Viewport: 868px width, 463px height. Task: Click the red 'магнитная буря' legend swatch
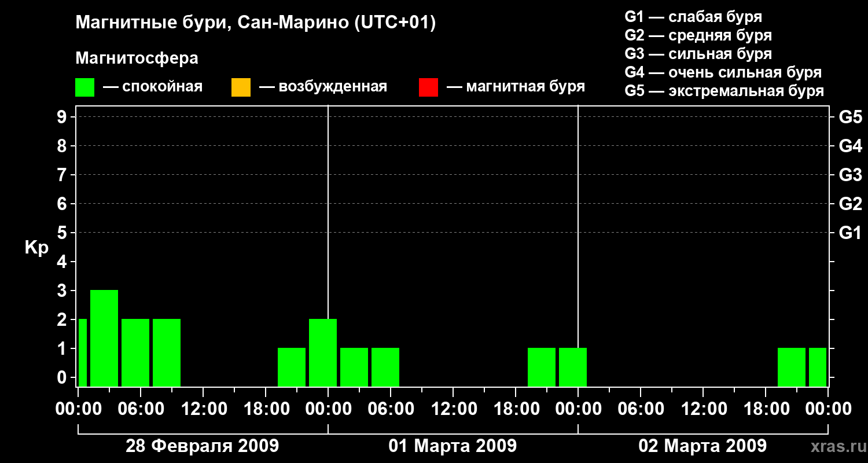click(428, 87)
